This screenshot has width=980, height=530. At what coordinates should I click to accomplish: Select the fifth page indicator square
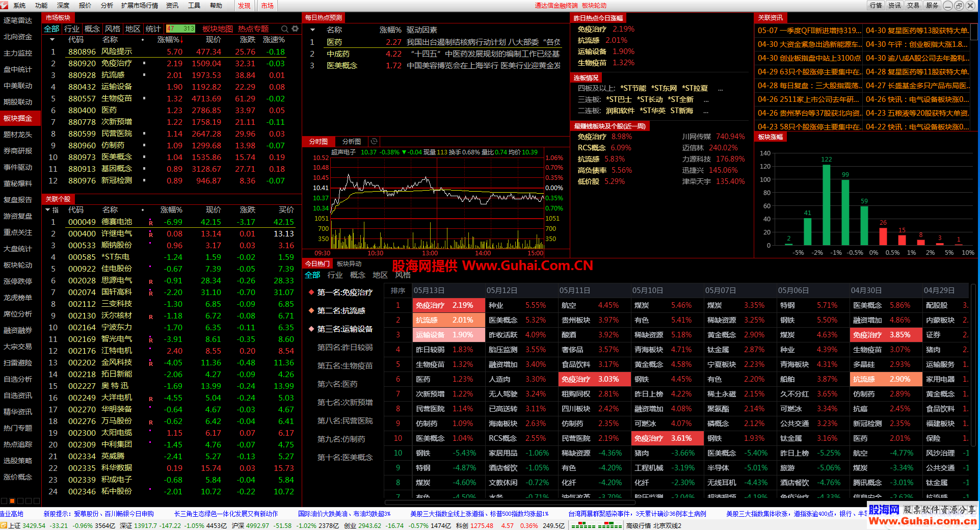37,501
